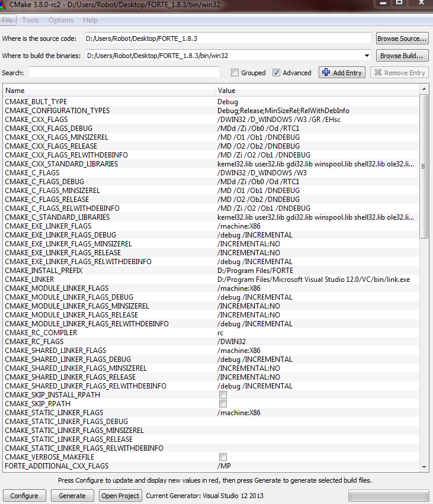
Task: Select the CMAKE_STATIC_LINKER_FLAGS_RELWITHDEBINFO entry
Action: pyautogui.click(x=84, y=448)
